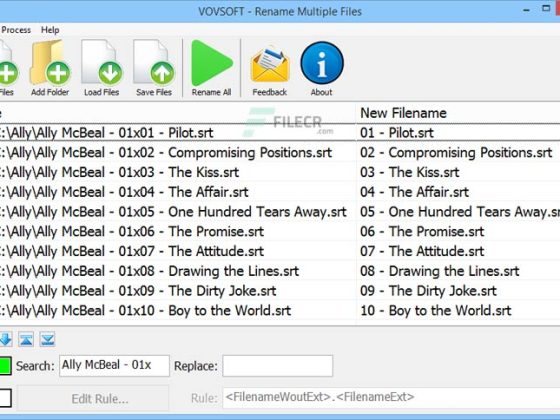Focus the Replace input field
Image resolution: width=560 pixels, height=420 pixels.
278,366
